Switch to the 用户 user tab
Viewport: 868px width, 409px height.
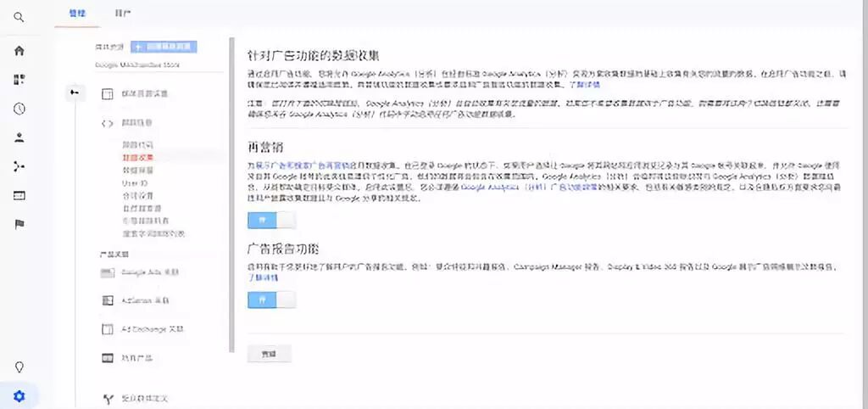click(x=122, y=14)
